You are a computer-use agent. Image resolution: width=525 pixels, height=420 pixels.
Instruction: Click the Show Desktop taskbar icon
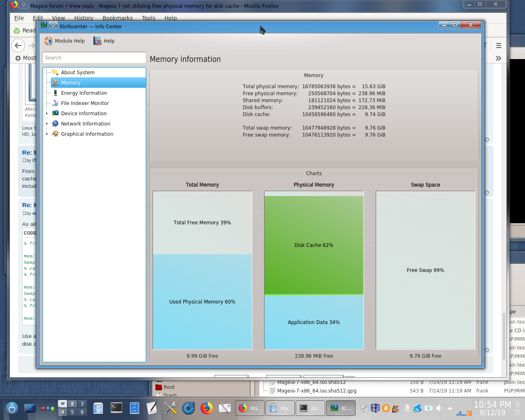(30, 408)
